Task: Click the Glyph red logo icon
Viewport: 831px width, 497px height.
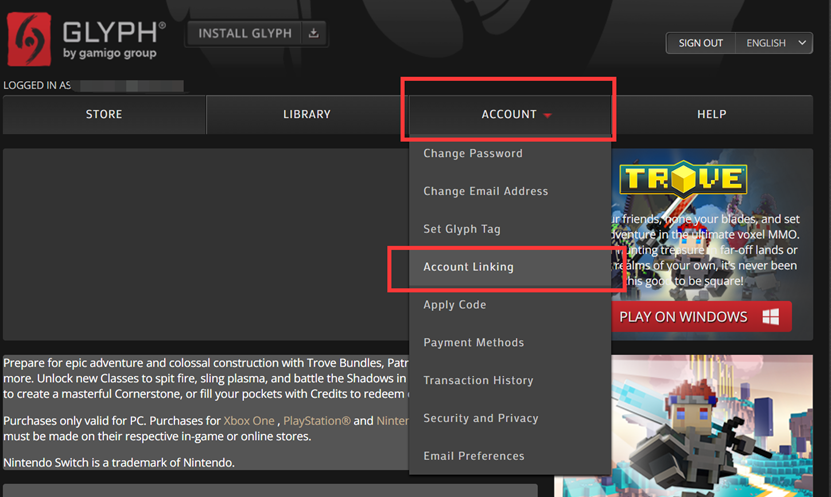Action: (29, 39)
